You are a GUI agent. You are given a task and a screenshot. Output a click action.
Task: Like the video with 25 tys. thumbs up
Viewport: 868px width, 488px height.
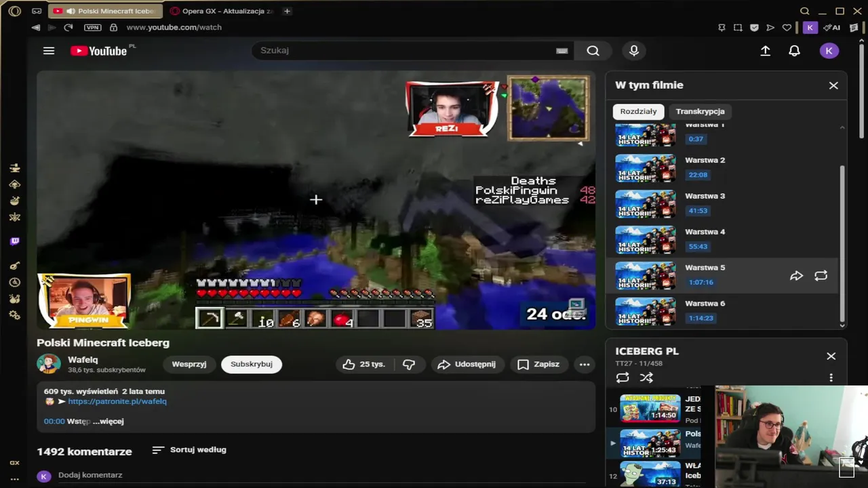click(x=363, y=364)
